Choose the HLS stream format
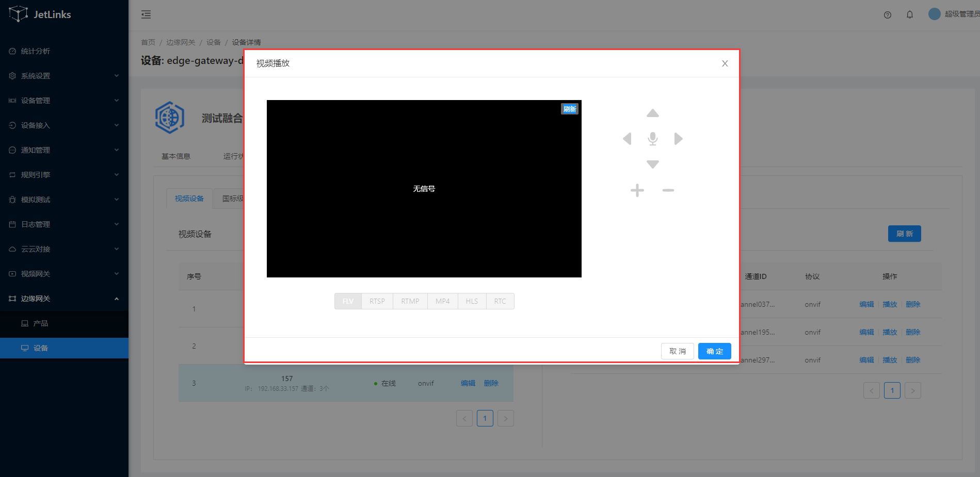Viewport: 980px width, 477px height. [472, 301]
